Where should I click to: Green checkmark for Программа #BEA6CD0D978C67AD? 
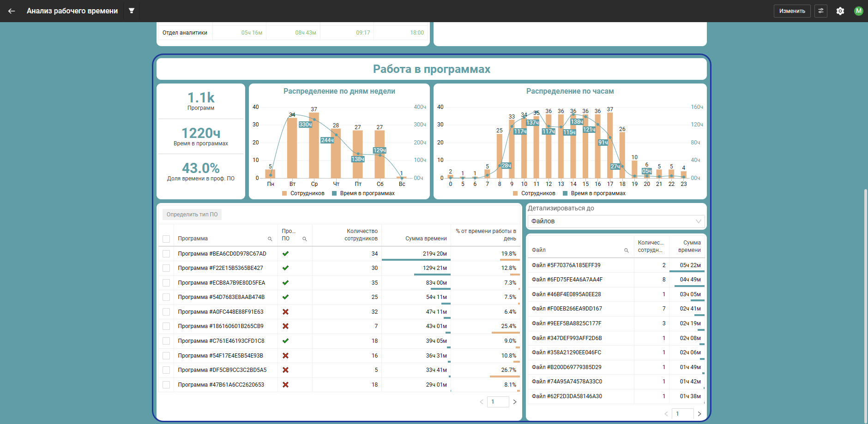(x=285, y=254)
